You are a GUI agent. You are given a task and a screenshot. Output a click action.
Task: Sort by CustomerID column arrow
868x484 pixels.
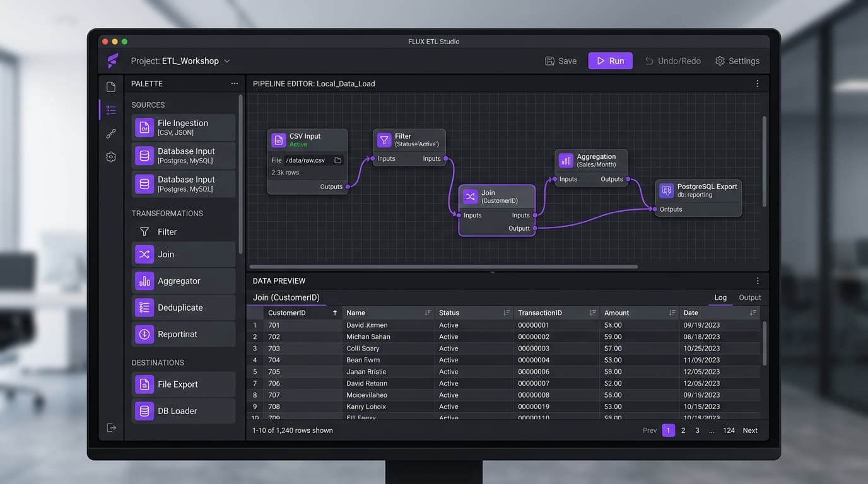pyautogui.click(x=335, y=313)
